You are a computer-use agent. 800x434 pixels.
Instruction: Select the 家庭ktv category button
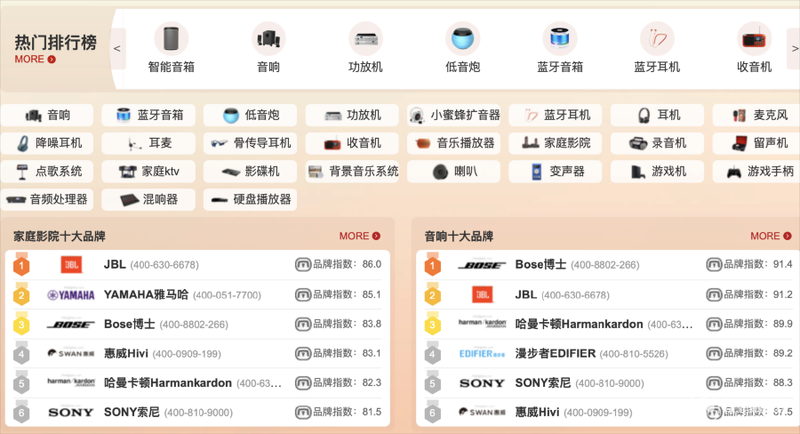(148, 171)
